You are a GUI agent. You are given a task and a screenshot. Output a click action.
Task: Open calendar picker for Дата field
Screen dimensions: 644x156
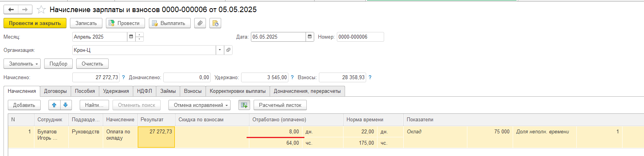pos(309,37)
